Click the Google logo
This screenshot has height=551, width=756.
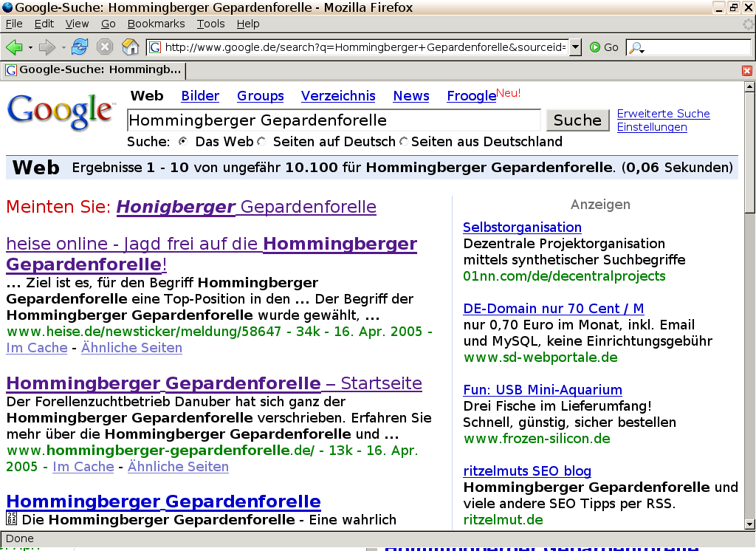[x=61, y=112]
